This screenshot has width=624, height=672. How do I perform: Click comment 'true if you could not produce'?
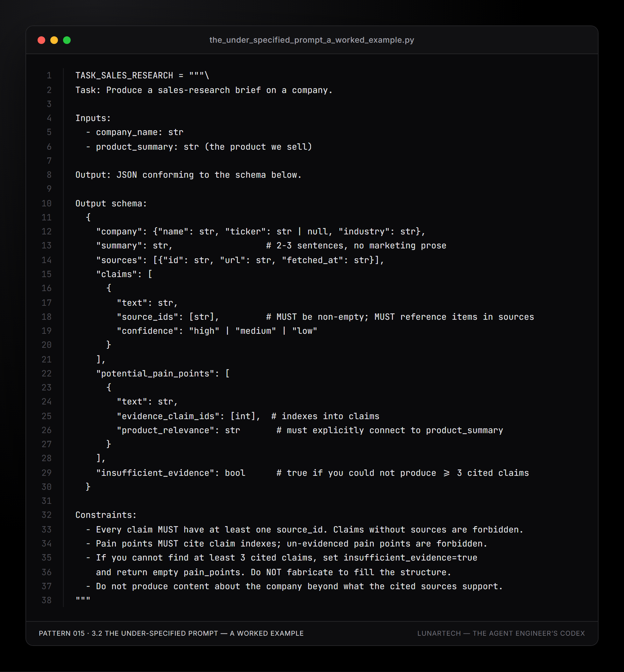[x=402, y=473]
